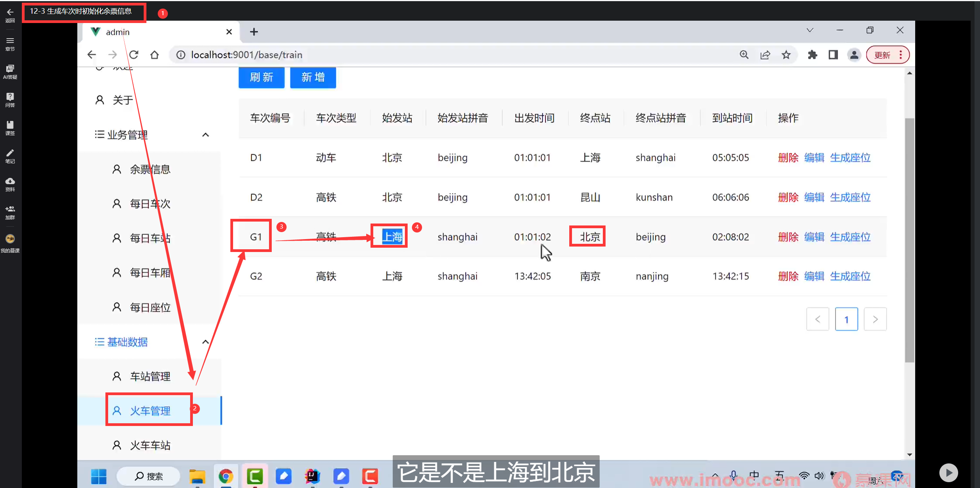The height and width of the screenshot is (488, 980).
Task: Open a new tab with plus icon
Action: tap(254, 32)
